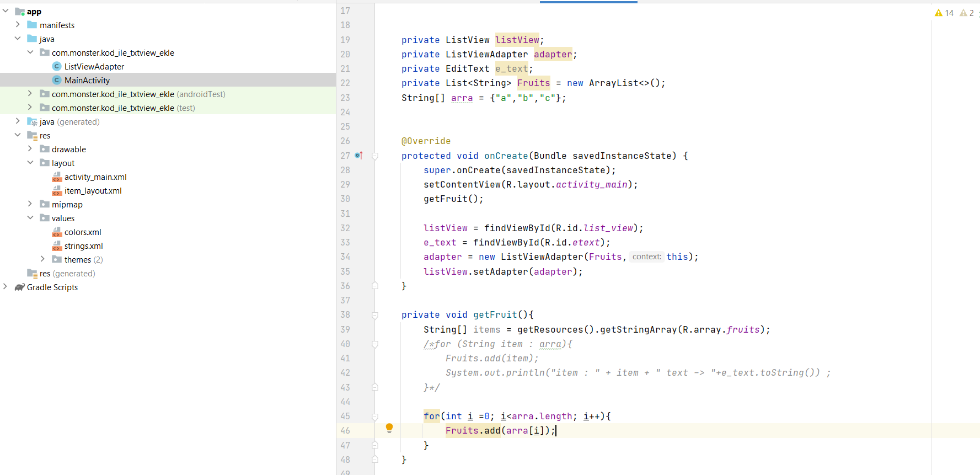Expand the androidTest package
Screen dimensions: 980x475
pos(30,93)
